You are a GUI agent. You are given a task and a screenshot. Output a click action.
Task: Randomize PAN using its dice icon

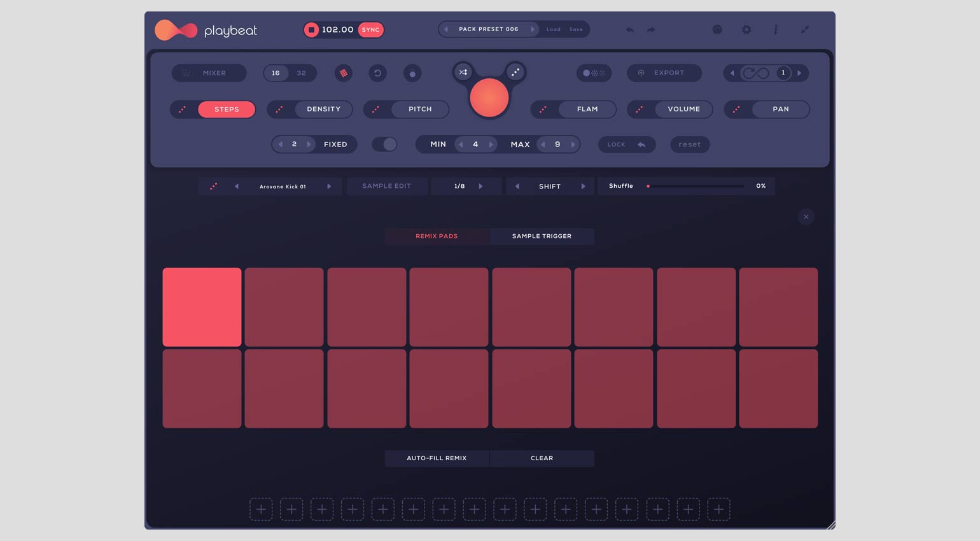point(736,109)
